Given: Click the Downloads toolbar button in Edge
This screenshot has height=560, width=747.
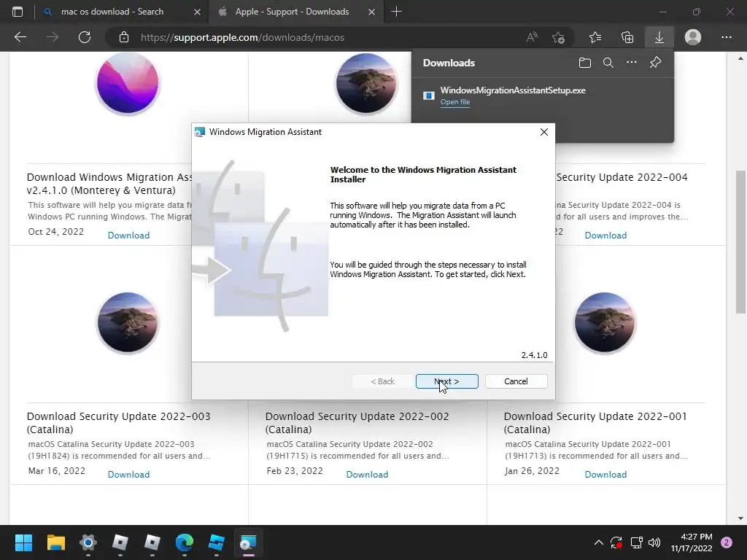Looking at the screenshot, I should (x=659, y=37).
